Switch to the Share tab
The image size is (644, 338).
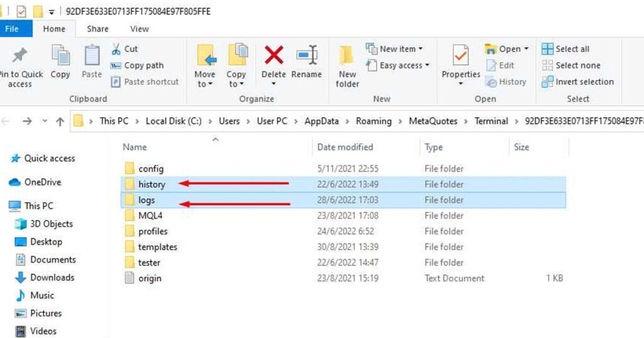[97, 29]
